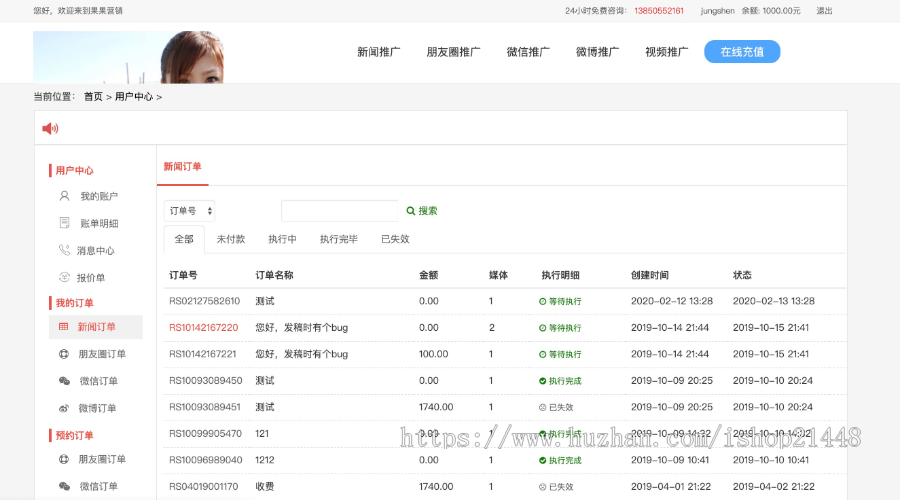The width and height of the screenshot is (900, 500).
Task: Open 消息中心 in the sidebar
Action: [x=96, y=250]
